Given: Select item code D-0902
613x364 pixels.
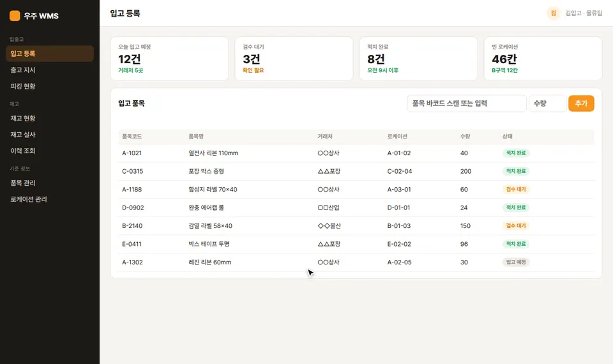Looking at the screenshot, I should coord(133,208).
